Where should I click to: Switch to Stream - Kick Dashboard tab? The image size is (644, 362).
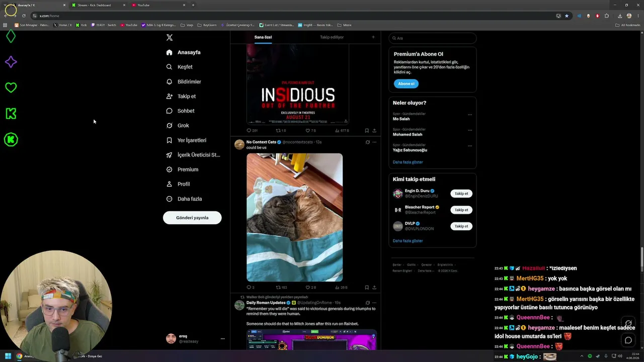pyautogui.click(x=98, y=5)
